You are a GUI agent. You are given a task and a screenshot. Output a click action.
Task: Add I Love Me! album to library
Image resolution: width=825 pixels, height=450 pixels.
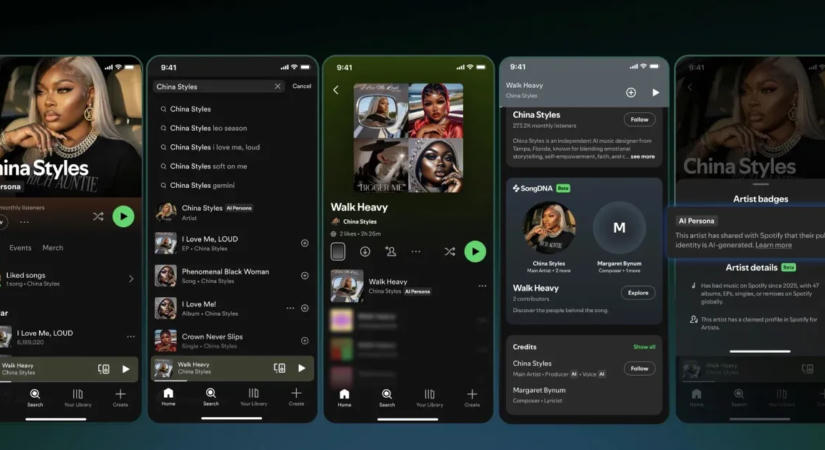tap(305, 308)
